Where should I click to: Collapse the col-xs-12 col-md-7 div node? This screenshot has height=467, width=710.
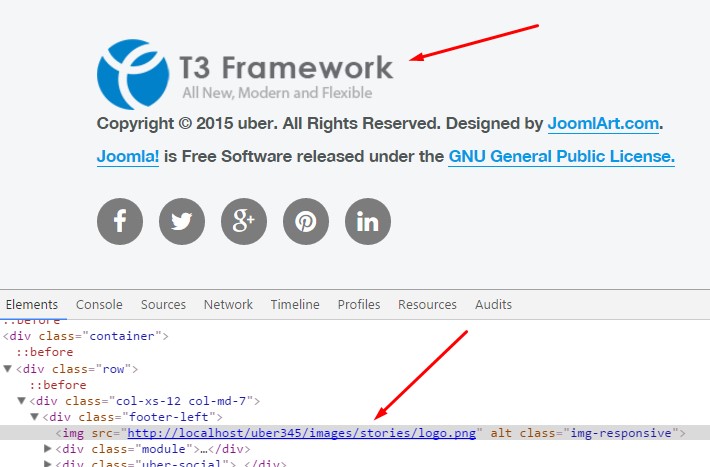point(21,401)
